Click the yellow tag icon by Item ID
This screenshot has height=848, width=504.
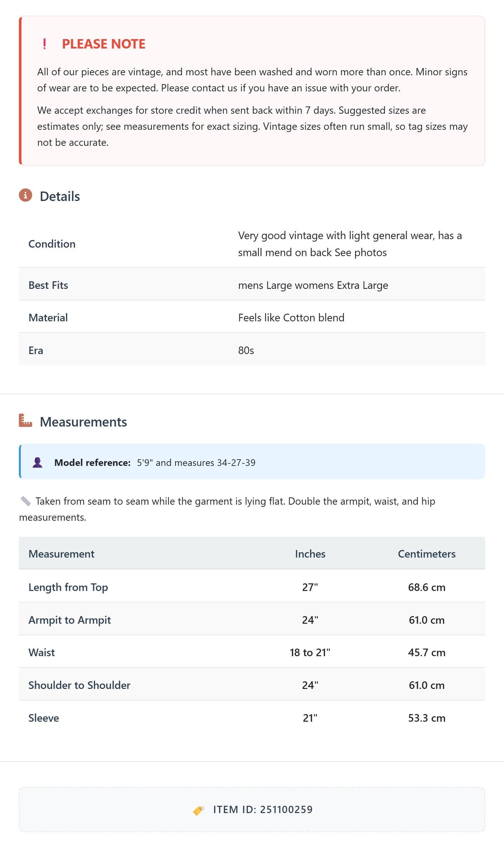[x=198, y=810]
